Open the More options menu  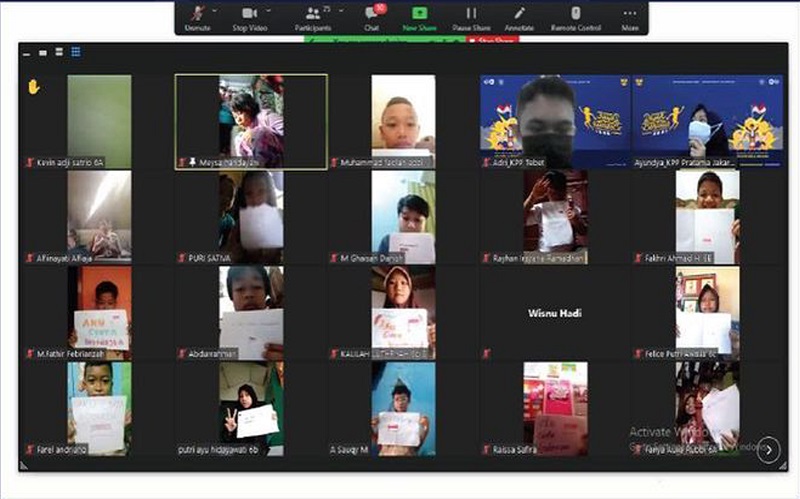coord(629,13)
